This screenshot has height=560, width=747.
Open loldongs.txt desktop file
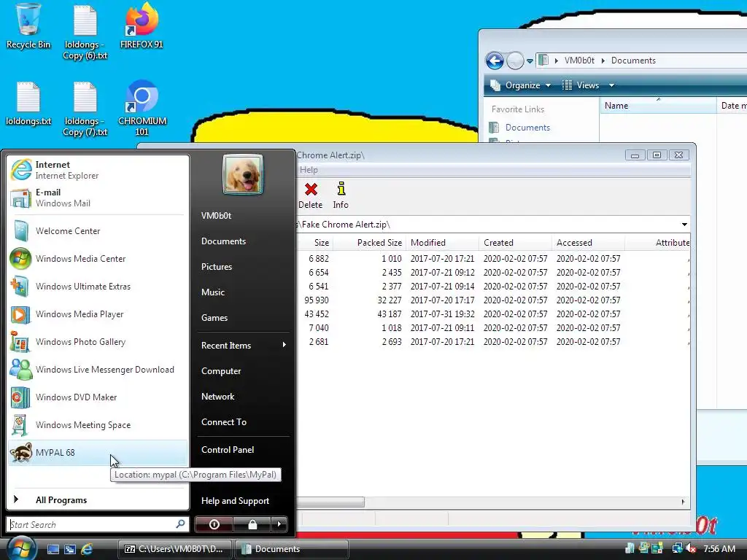click(x=28, y=104)
